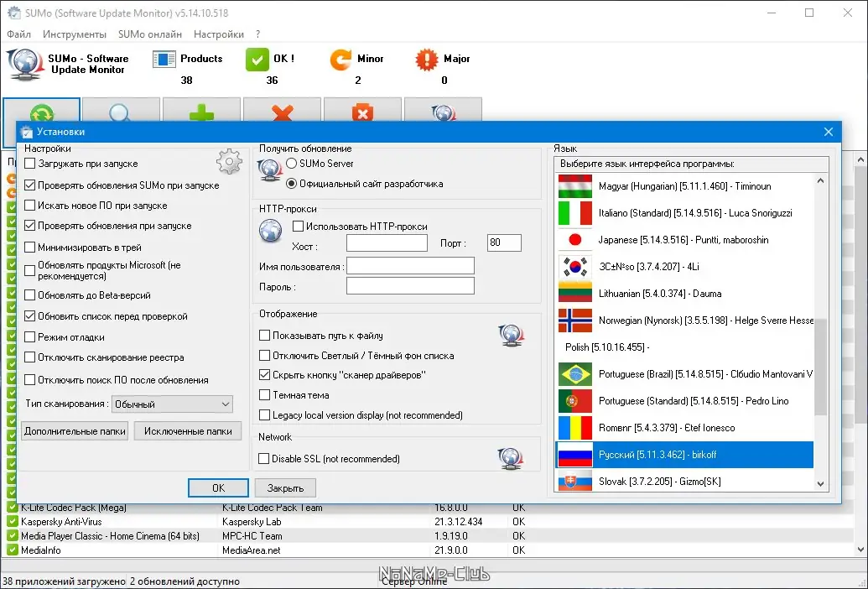868x589 pixels.
Task: Click the orange Minor updates icon
Action: (340, 60)
